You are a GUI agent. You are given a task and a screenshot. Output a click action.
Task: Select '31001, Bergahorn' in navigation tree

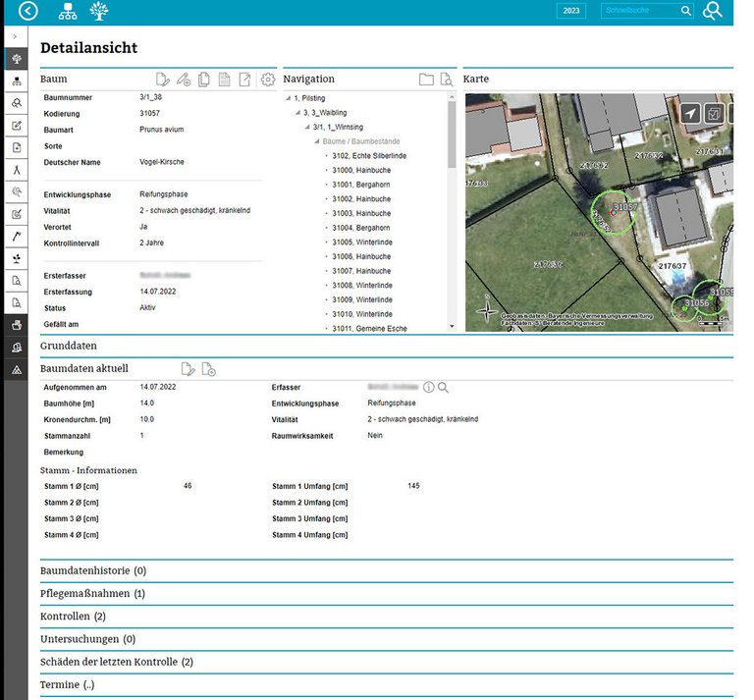pos(360,185)
